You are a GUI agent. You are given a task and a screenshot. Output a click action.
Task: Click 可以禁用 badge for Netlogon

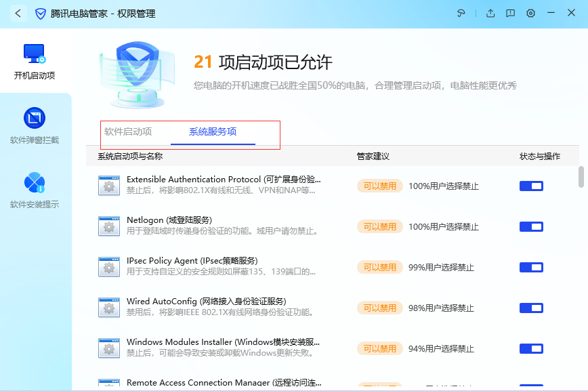tap(379, 226)
